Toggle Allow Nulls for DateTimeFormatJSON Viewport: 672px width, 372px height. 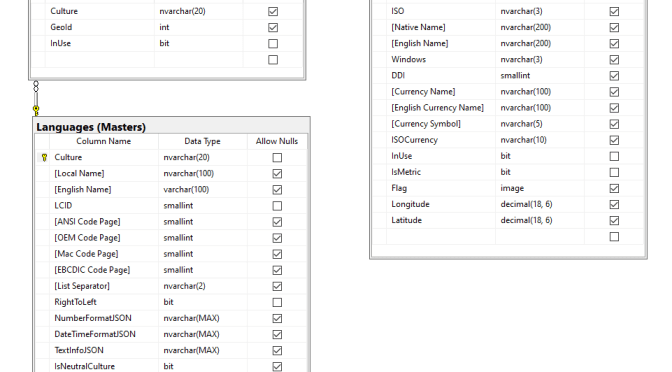[277, 334]
